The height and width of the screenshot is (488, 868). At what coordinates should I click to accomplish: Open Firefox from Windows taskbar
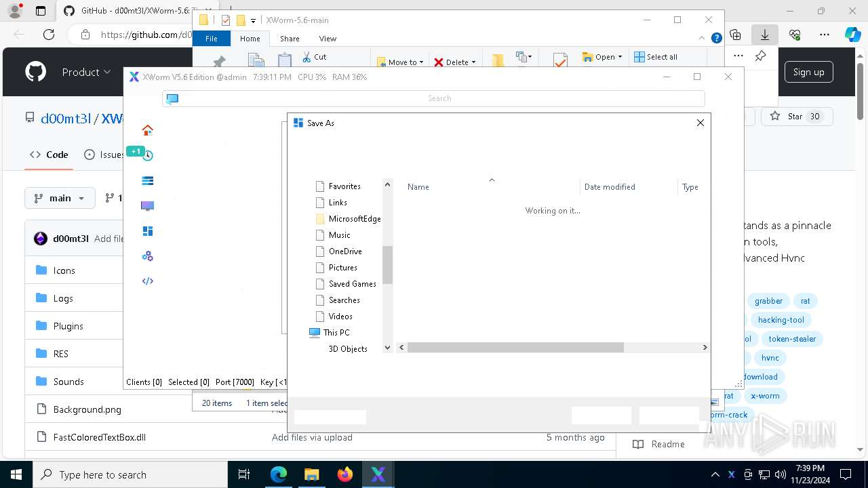pos(345,474)
